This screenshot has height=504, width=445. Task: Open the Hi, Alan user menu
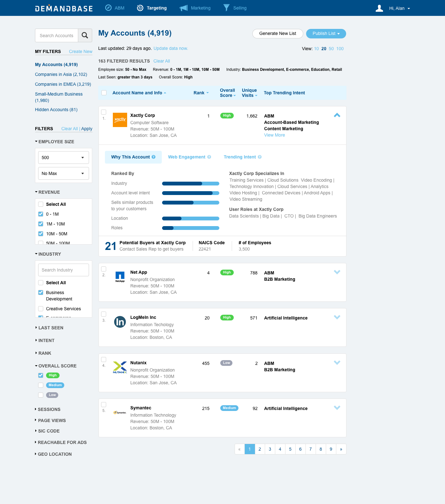point(400,9)
